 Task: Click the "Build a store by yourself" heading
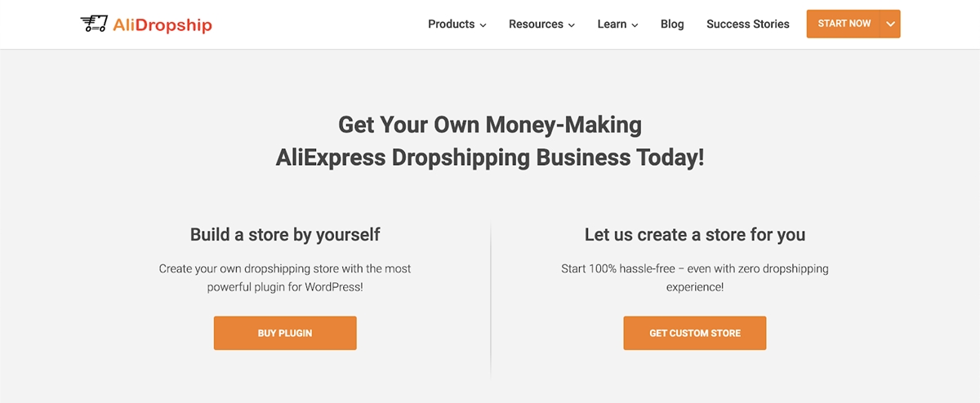(285, 235)
